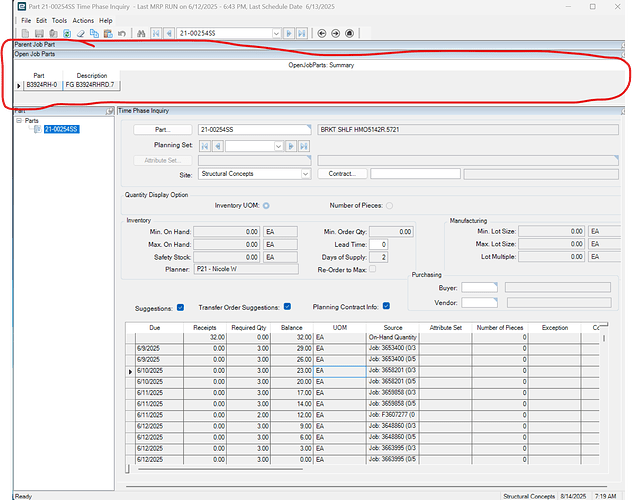
Task: Click the circular Home icon
Action: (x=349, y=33)
